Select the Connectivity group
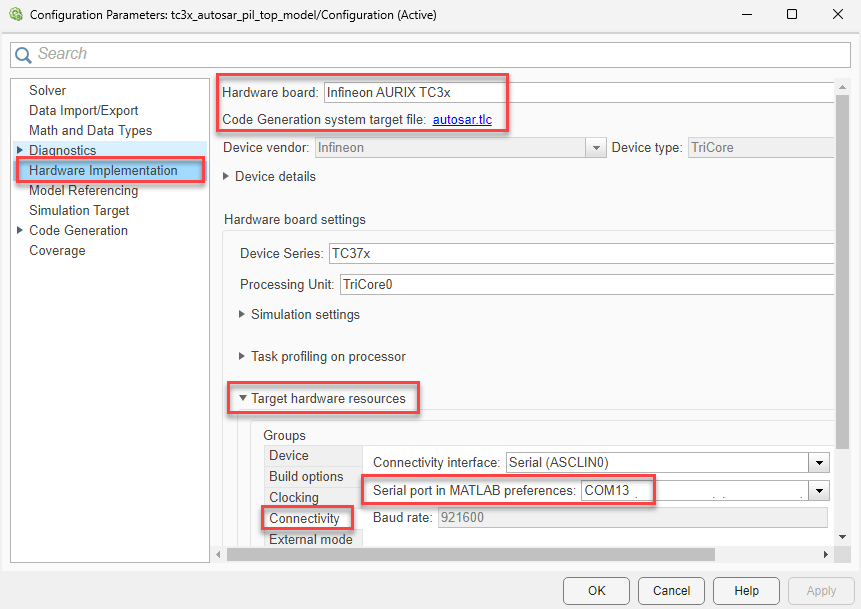The height and width of the screenshot is (609, 861). (x=306, y=518)
